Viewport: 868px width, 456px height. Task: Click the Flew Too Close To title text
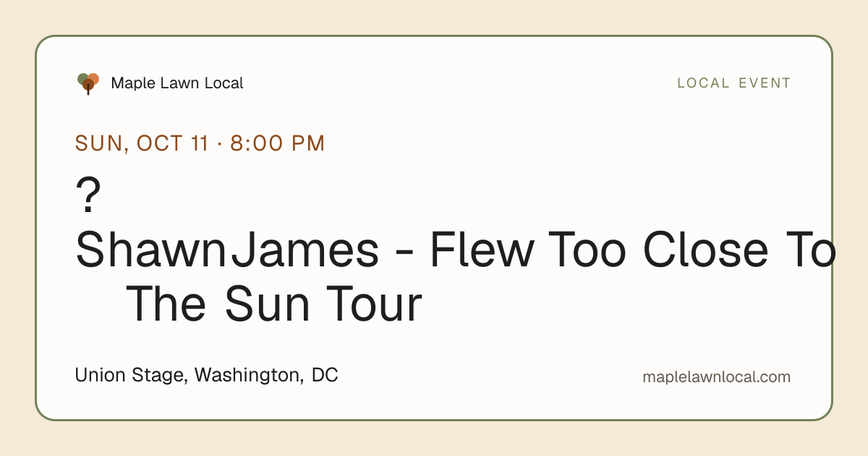tap(633, 250)
